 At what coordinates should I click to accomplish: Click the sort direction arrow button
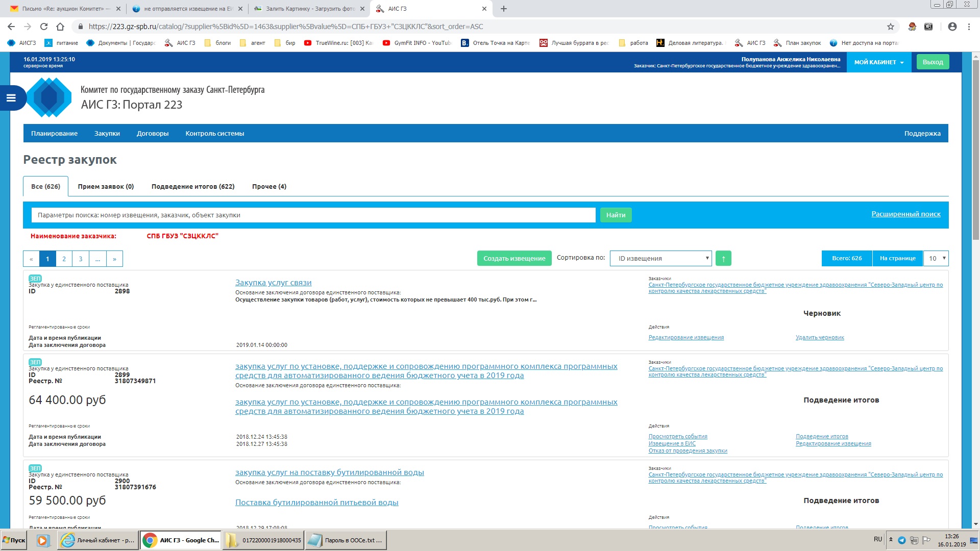[723, 259]
